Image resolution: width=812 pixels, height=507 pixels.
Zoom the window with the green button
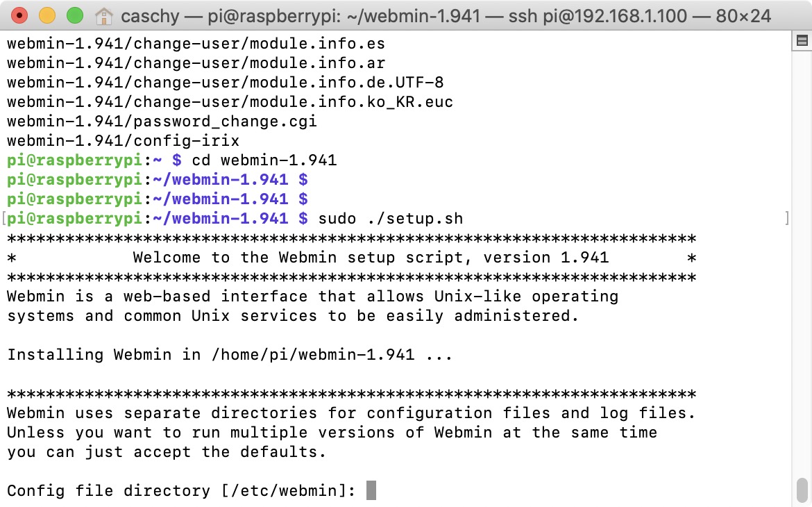(x=74, y=15)
